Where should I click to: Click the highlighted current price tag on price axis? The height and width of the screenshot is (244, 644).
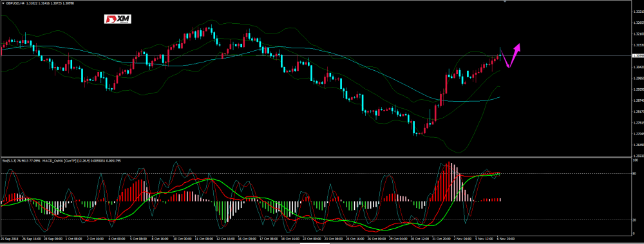click(638, 55)
